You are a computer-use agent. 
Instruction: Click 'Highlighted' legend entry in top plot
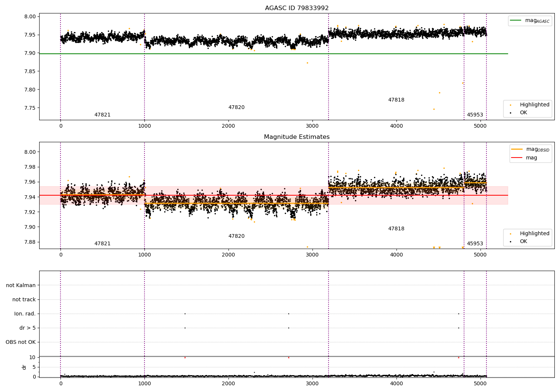tap(535, 105)
